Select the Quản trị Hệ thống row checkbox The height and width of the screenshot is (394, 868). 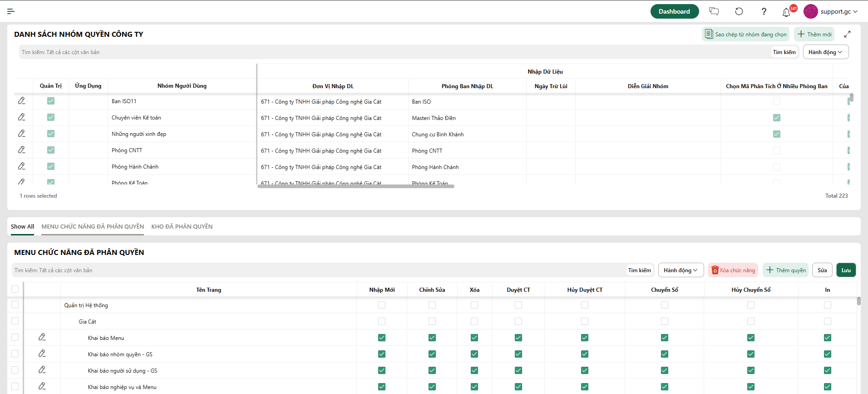coord(15,304)
